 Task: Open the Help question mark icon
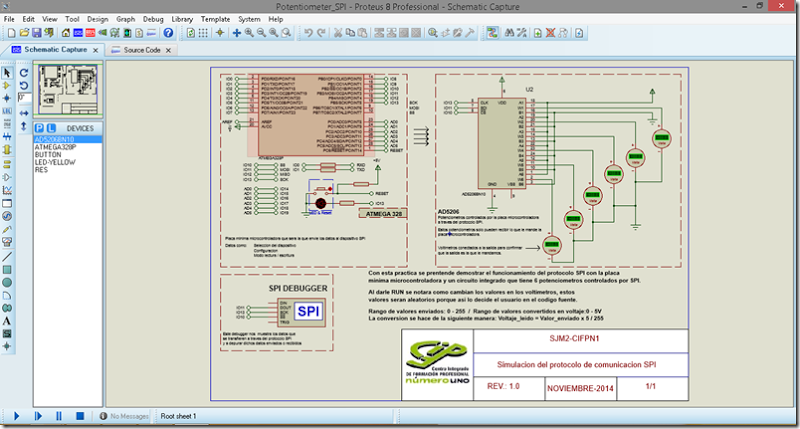point(168,33)
